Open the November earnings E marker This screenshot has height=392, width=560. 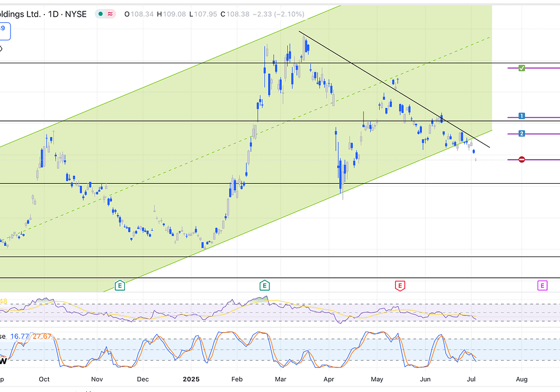pos(119,286)
